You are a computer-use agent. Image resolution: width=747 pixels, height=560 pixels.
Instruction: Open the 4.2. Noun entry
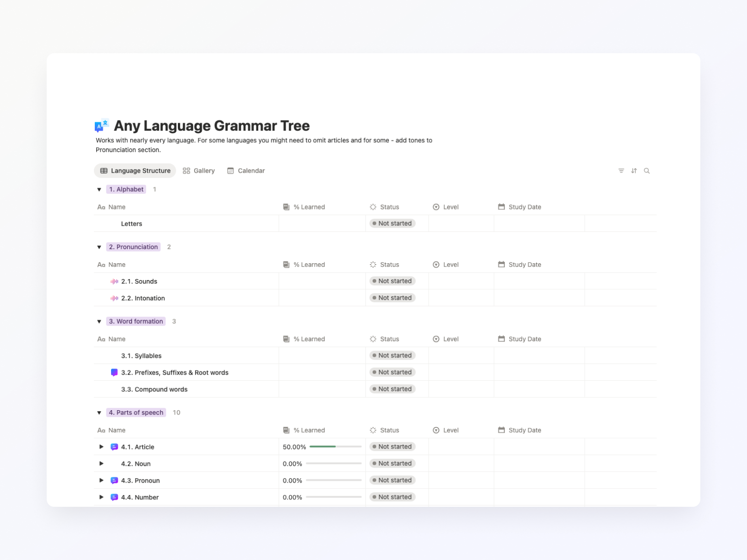[136, 464]
